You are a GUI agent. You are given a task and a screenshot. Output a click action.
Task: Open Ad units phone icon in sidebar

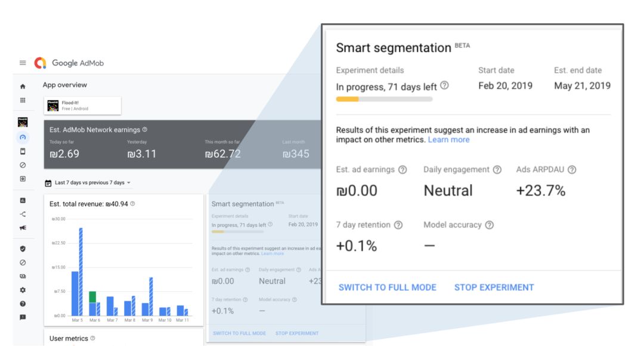point(23,151)
